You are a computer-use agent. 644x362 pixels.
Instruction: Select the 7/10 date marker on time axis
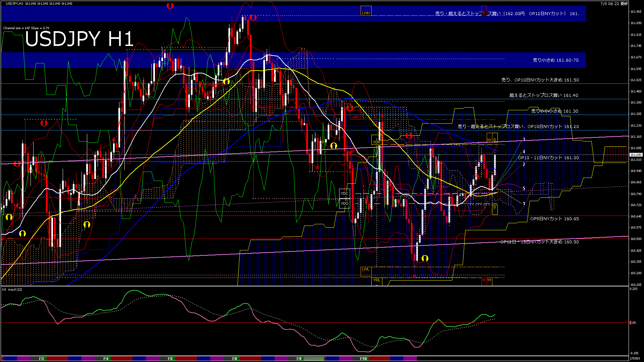(363, 359)
